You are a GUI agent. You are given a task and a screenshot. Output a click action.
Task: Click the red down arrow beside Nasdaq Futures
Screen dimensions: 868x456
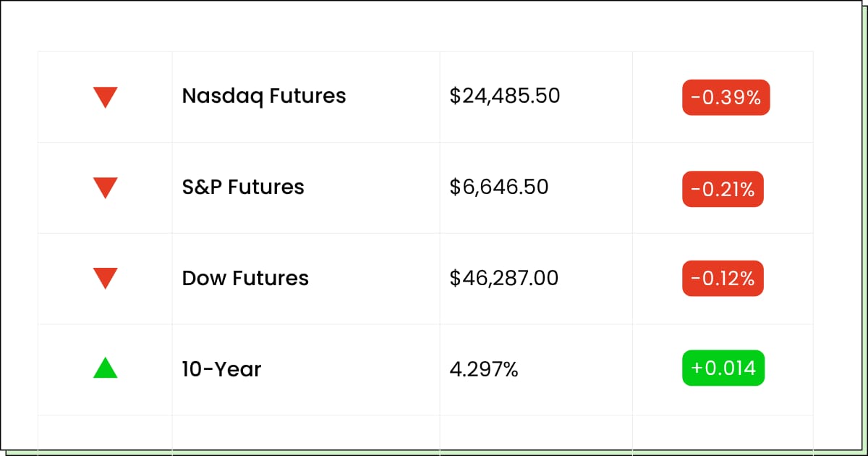(x=106, y=97)
